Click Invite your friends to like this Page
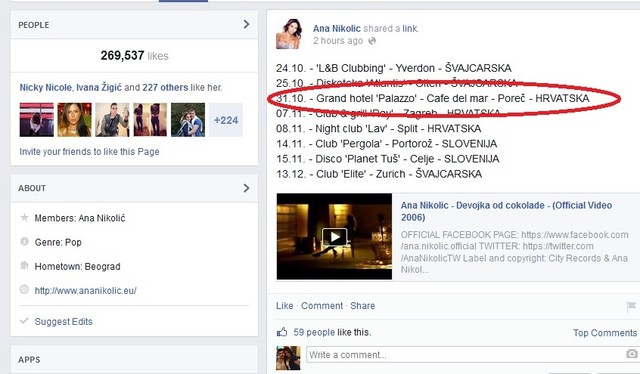Screen dimensions: 640x374 (x=89, y=152)
